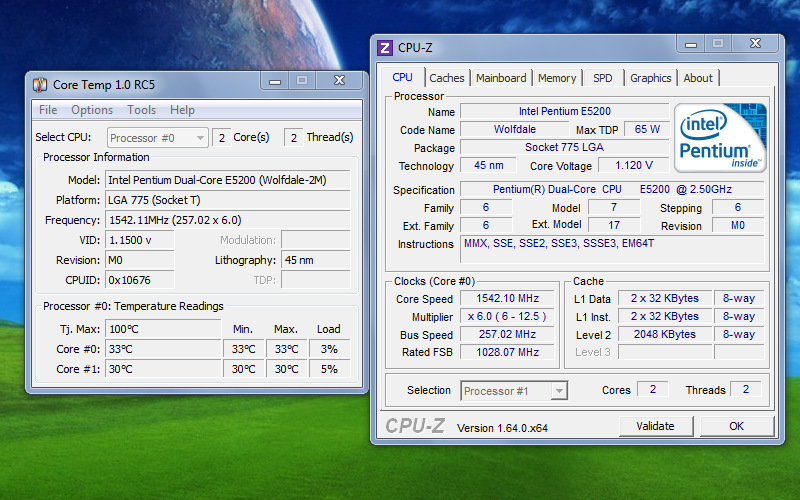Open the Tools menu in Core Temp
The image size is (800, 500).
pos(141,110)
